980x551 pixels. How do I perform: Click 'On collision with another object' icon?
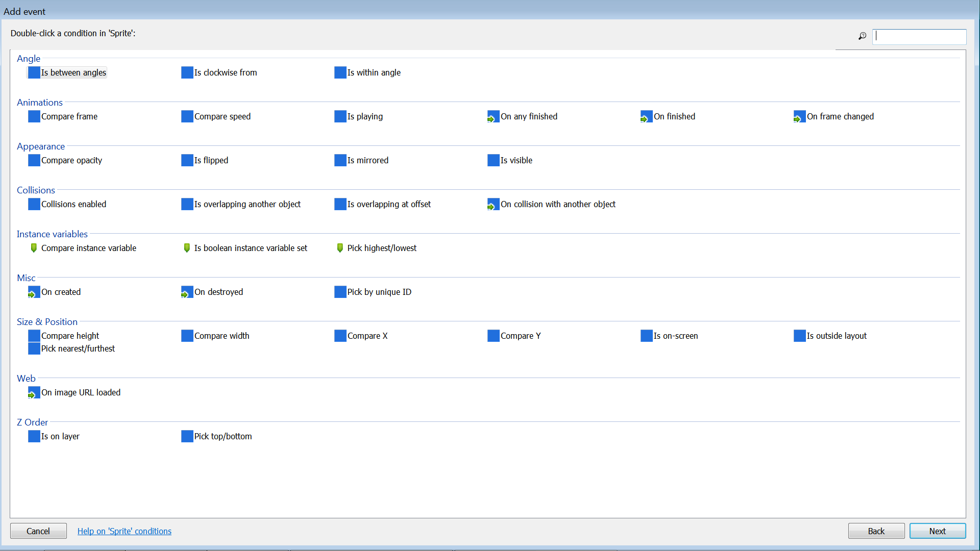coord(493,205)
